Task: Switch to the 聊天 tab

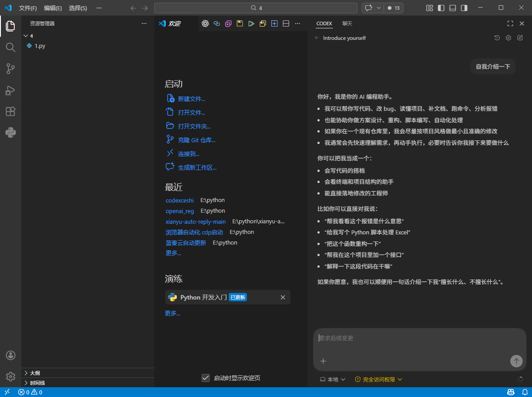Action: 347,23
